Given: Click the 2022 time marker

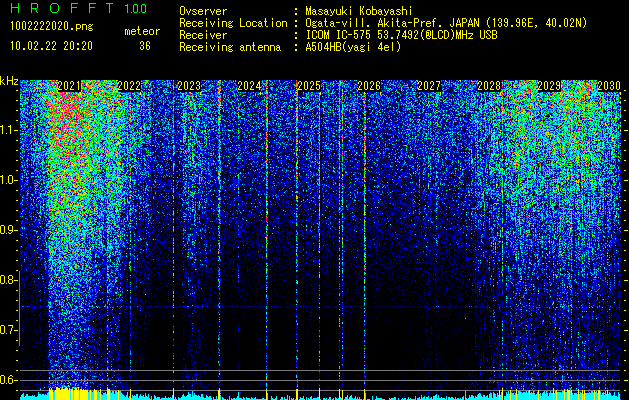Looking at the screenshot, I should 129,86.
